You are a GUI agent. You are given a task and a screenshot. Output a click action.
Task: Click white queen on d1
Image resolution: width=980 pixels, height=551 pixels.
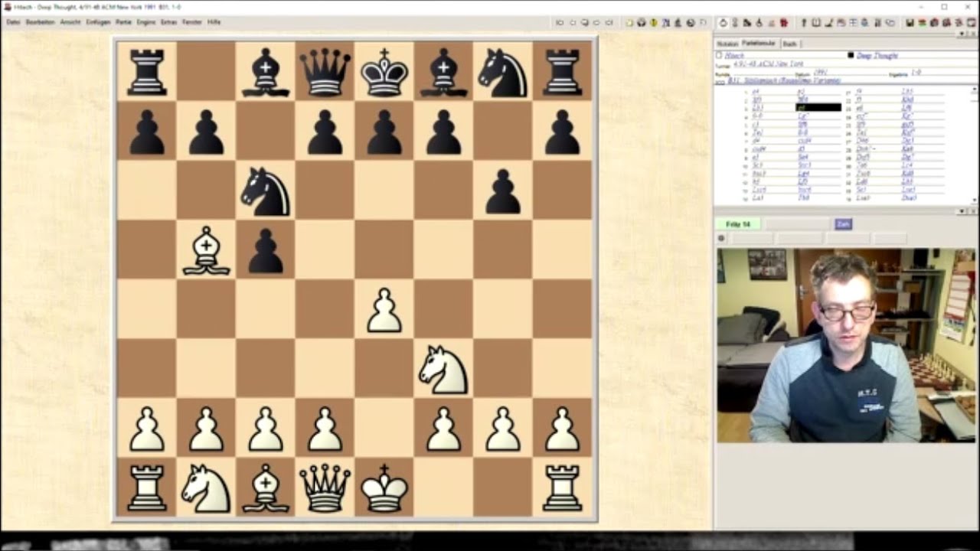click(x=325, y=487)
